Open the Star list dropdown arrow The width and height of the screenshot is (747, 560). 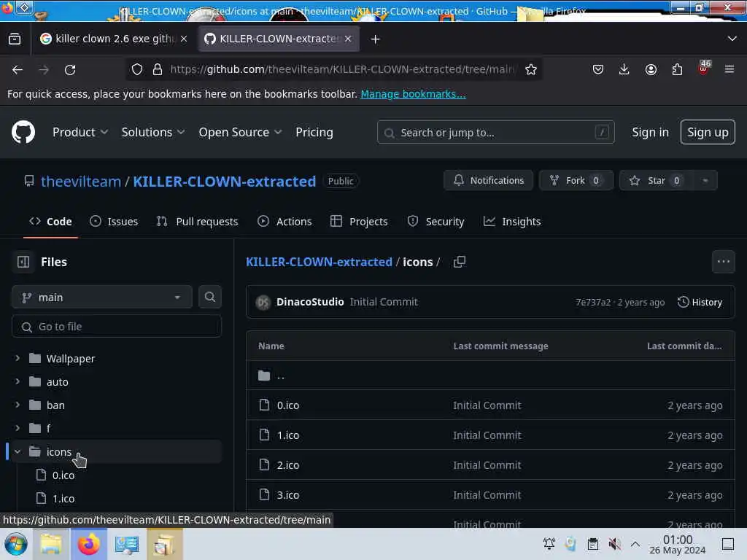(705, 181)
